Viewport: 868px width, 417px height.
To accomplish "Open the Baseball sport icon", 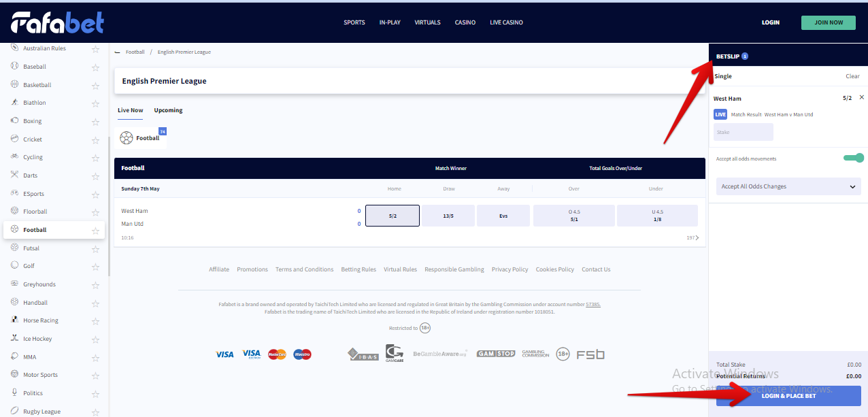I will pyautogui.click(x=15, y=67).
